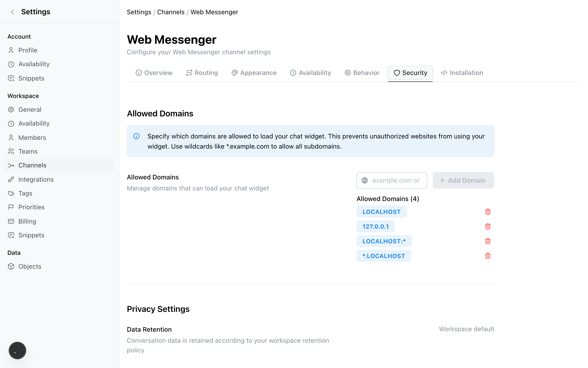
Task: Click the Web Messenger breadcrumb
Action: [x=214, y=12]
